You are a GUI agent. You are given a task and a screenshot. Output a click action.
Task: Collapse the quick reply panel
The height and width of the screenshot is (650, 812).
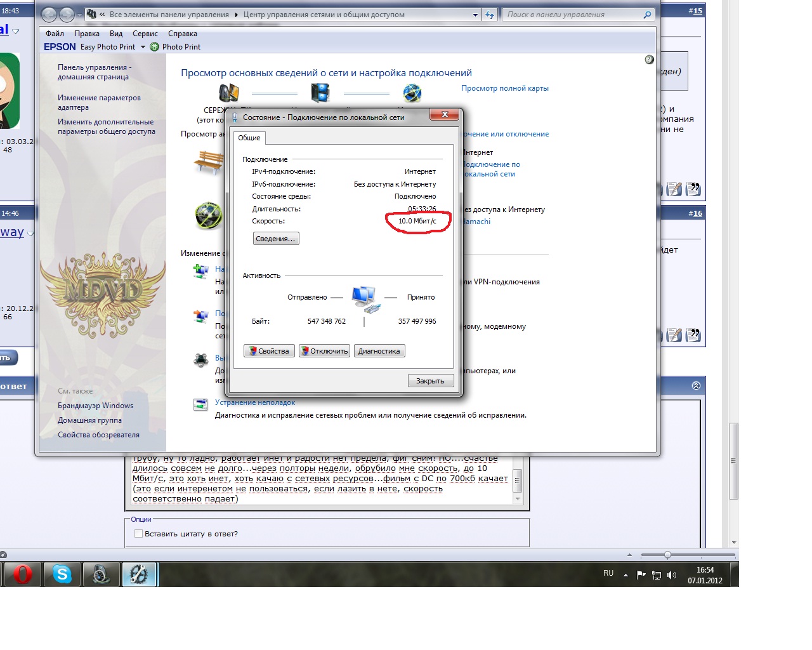pyautogui.click(x=696, y=386)
